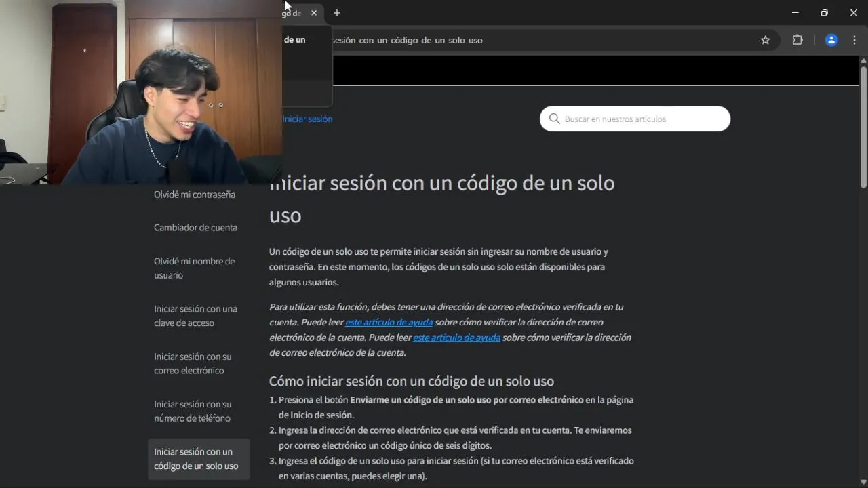Open 'Iniciar sesión con su número de teléfono'
Viewport: 868px width, 488px height.
193,411
